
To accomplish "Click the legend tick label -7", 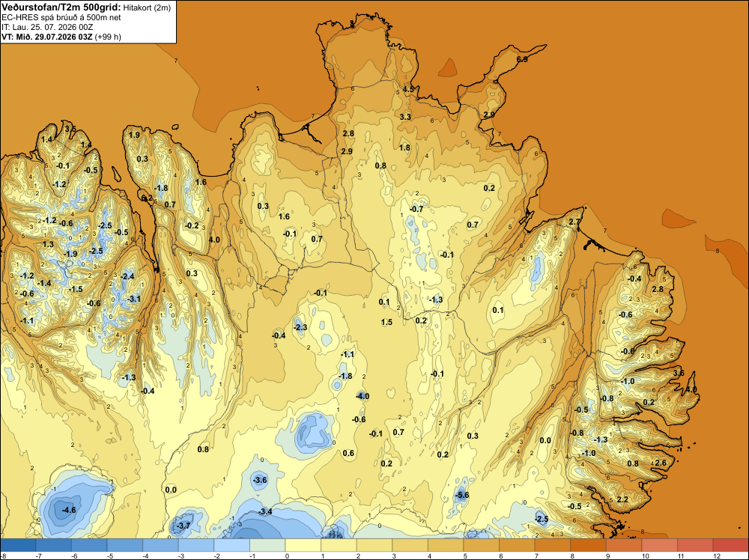I will click(39, 556).
